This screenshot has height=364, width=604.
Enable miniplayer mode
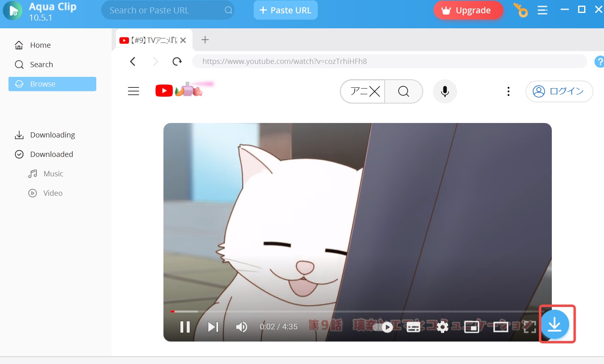click(472, 327)
